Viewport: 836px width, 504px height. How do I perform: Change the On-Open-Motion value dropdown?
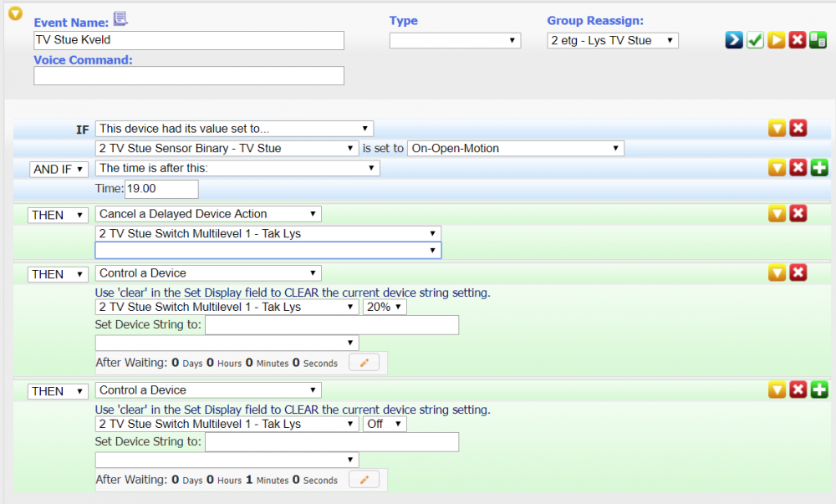515,148
